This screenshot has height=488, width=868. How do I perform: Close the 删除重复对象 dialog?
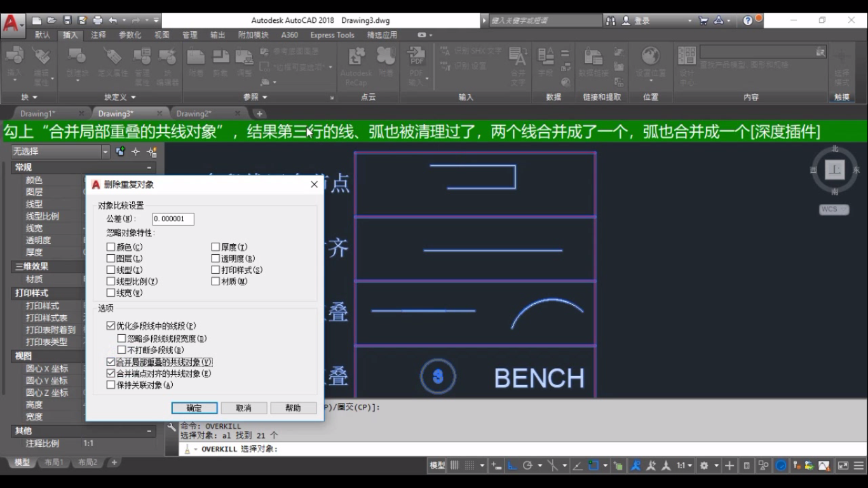(x=314, y=184)
